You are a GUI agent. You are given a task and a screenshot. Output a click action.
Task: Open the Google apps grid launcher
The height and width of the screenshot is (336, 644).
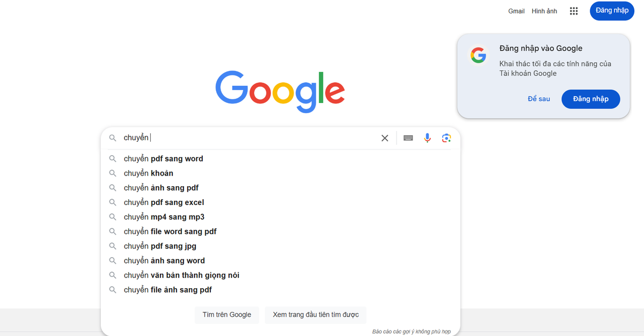click(573, 11)
